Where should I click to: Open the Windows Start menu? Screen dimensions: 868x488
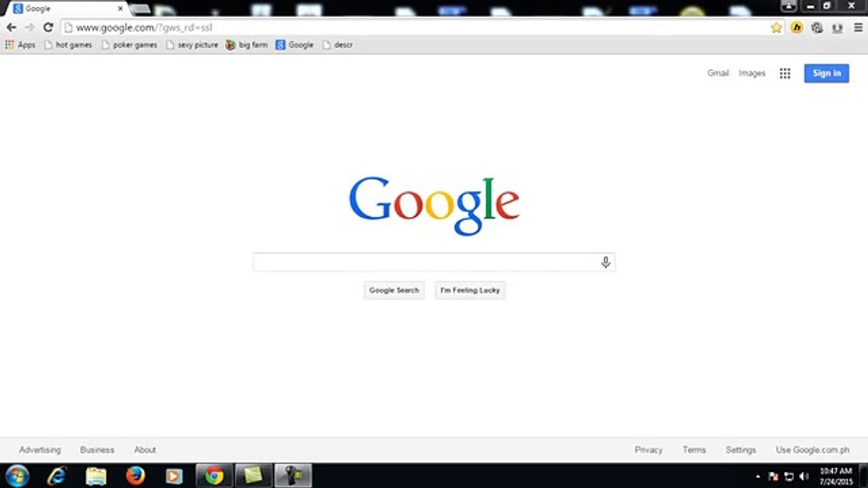click(x=17, y=476)
